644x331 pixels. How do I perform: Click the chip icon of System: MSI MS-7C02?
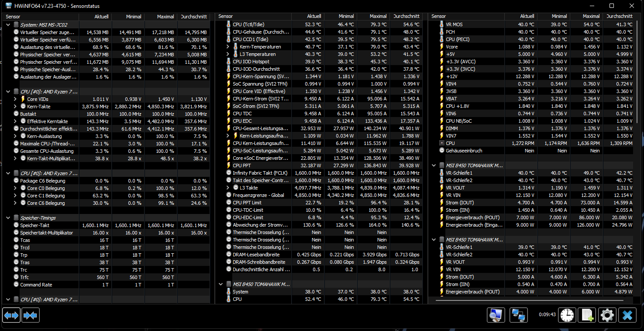pos(16,25)
